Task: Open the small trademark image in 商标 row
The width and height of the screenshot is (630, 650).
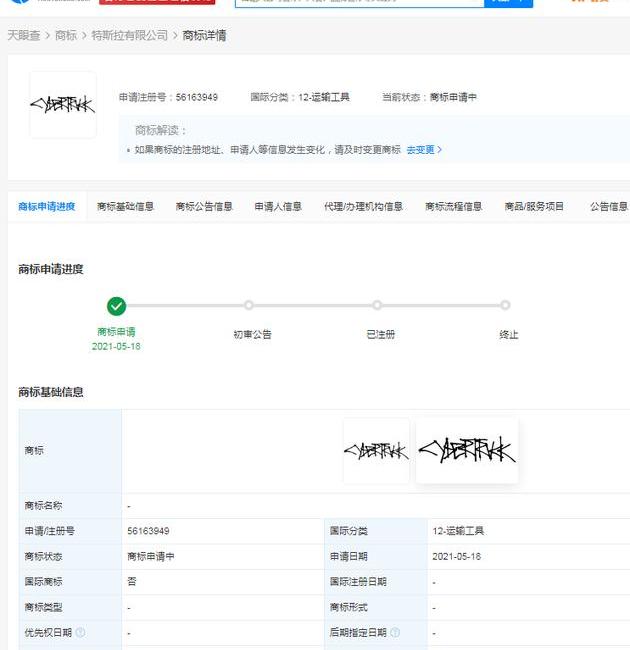Action: pos(376,451)
